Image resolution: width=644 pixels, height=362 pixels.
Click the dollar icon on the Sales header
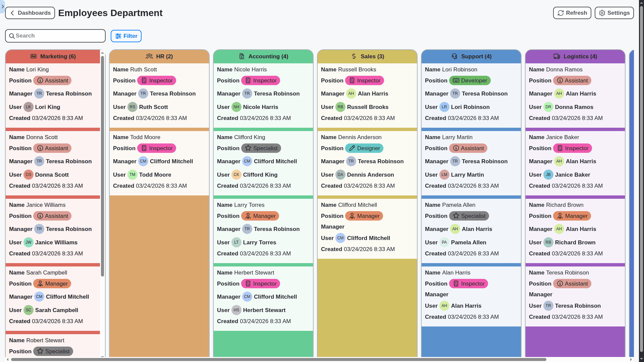pyautogui.click(x=354, y=56)
